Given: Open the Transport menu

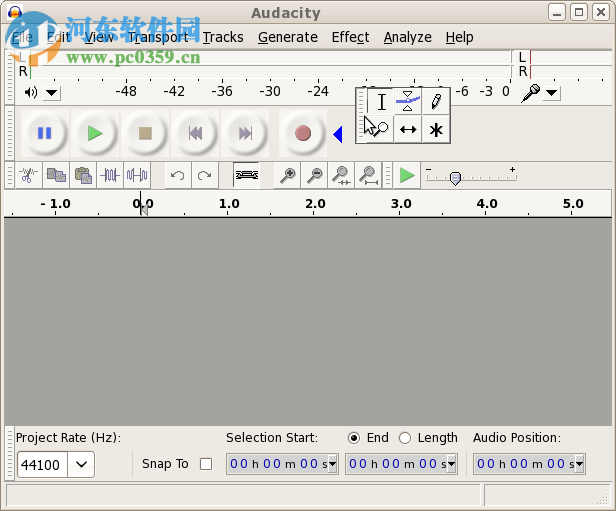Looking at the screenshot, I should (158, 37).
